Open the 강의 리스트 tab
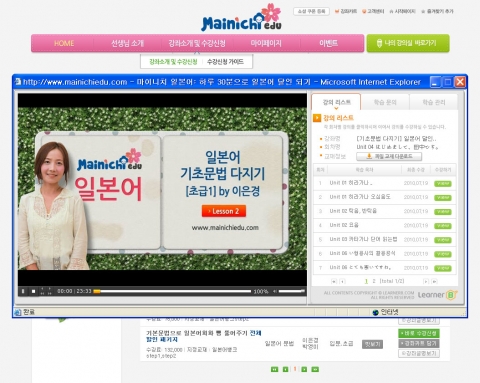This screenshot has height=383, width=480. tap(336, 102)
